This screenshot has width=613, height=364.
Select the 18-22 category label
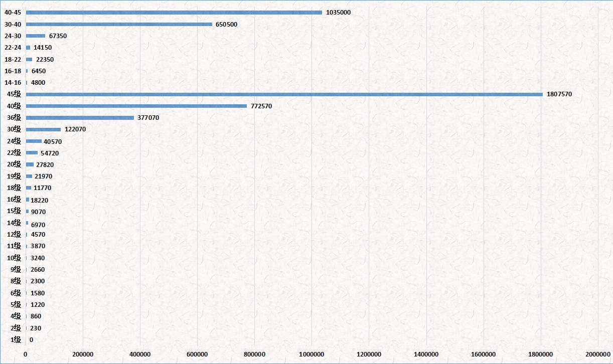(13, 59)
